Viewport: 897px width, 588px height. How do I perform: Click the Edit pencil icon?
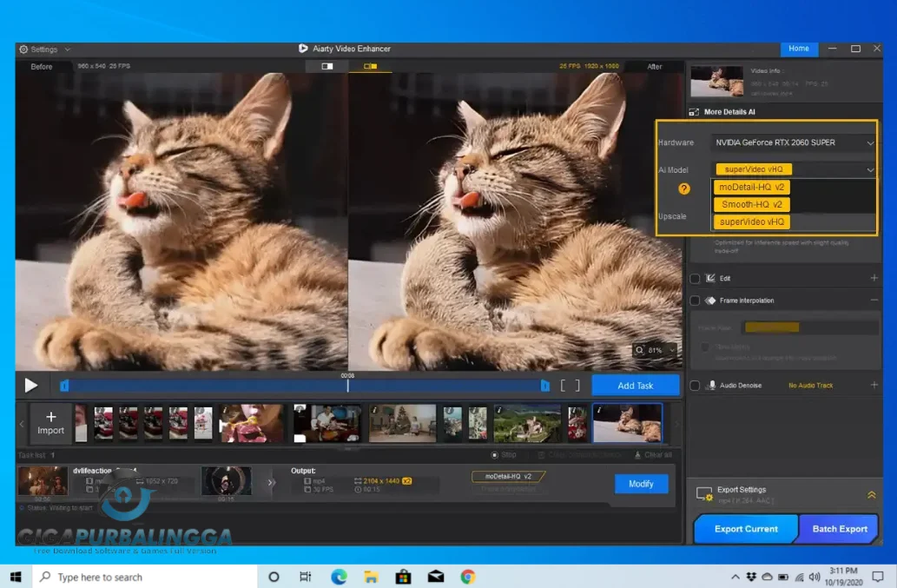pos(710,278)
